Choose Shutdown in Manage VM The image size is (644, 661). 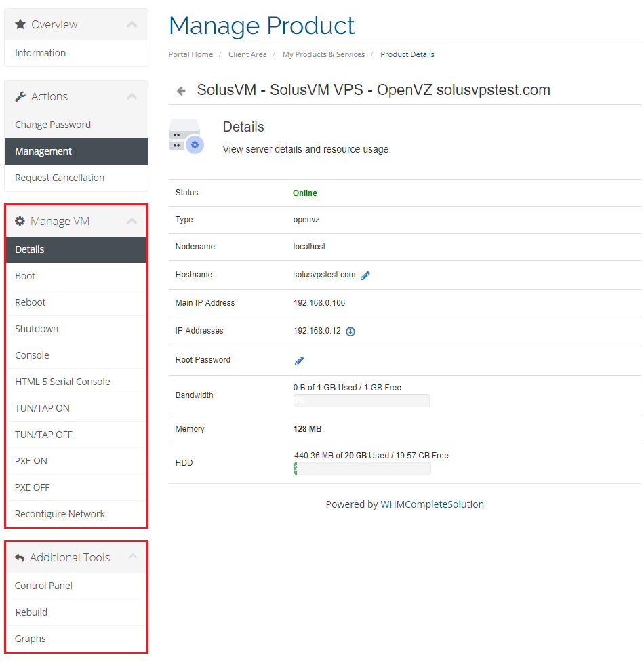(x=77, y=329)
